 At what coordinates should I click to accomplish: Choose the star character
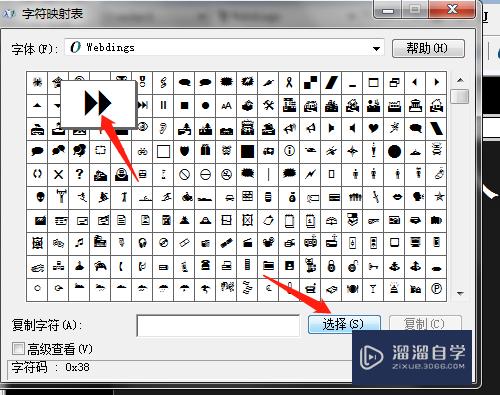click(439, 197)
